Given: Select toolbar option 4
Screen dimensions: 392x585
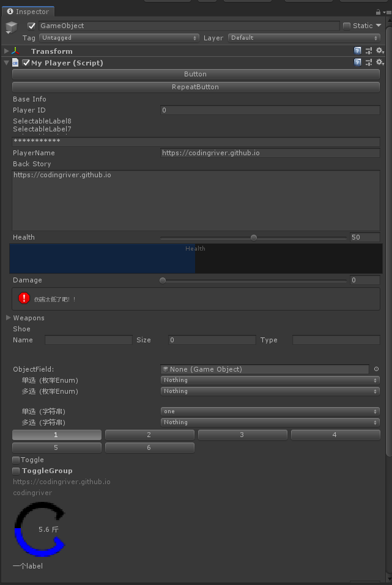Looking at the screenshot, I should pos(336,435).
